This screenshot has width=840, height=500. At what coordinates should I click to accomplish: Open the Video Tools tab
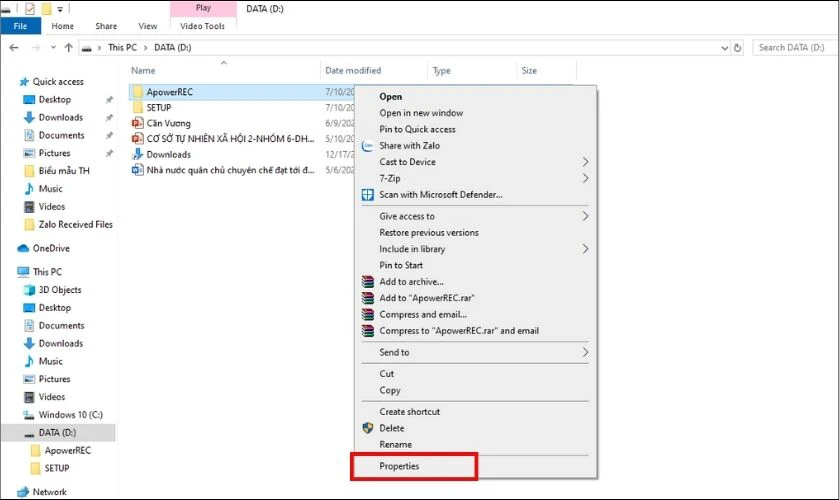click(x=202, y=26)
